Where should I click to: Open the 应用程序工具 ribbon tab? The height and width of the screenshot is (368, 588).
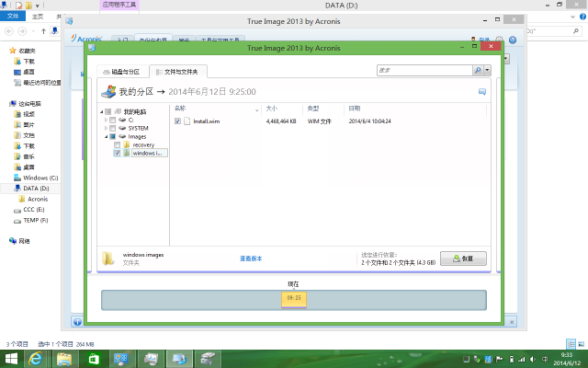coord(119,6)
